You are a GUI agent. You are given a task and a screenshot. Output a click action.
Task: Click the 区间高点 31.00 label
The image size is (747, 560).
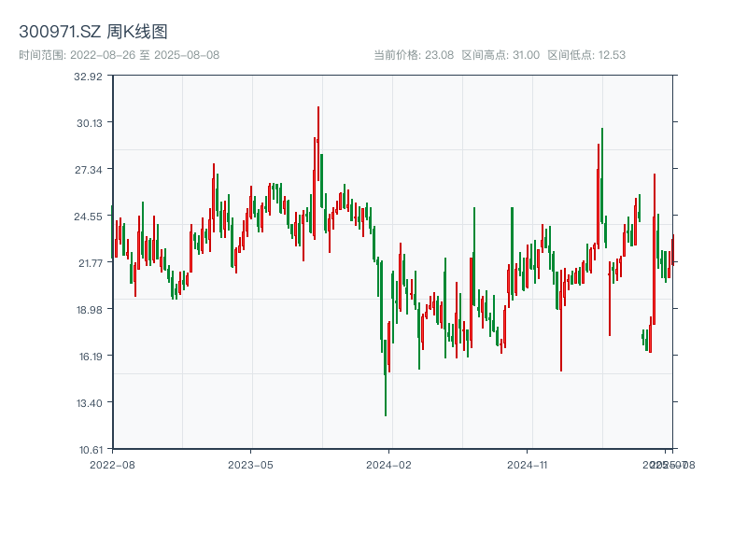[x=500, y=55]
